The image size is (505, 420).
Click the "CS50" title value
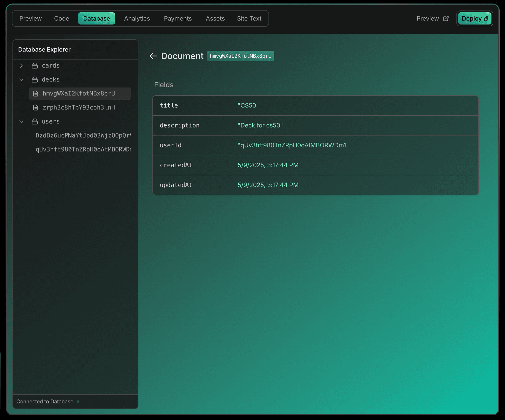tap(248, 105)
